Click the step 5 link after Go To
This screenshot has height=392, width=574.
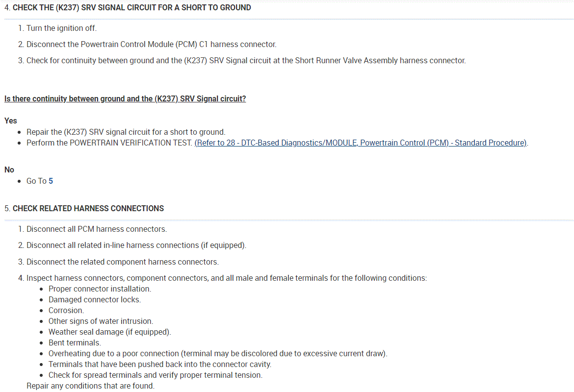pyautogui.click(x=51, y=181)
